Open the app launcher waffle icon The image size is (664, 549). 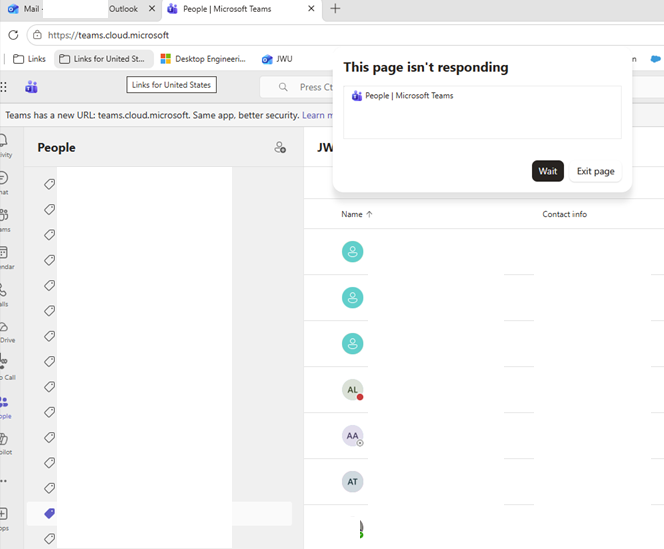pyautogui.click(x=3, y=87)
